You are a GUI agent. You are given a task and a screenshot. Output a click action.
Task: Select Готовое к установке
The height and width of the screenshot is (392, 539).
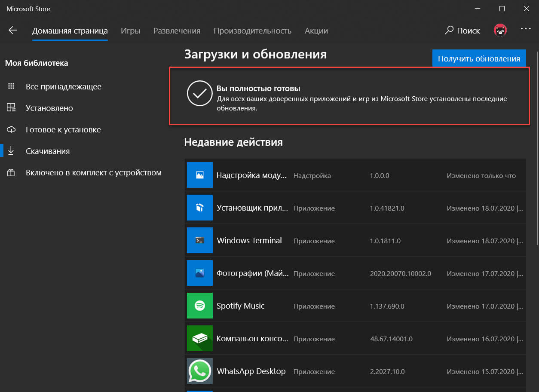[x=63, y=129]
